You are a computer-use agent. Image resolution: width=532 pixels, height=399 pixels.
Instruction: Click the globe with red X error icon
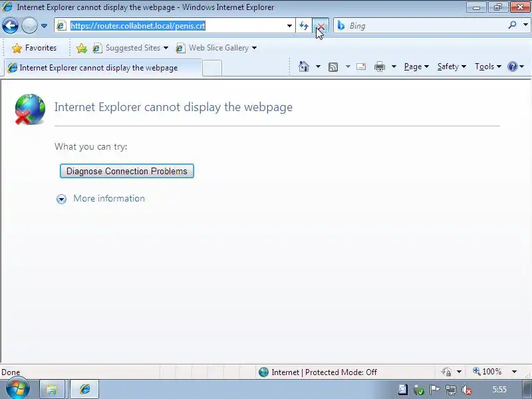tap(30, 109)
